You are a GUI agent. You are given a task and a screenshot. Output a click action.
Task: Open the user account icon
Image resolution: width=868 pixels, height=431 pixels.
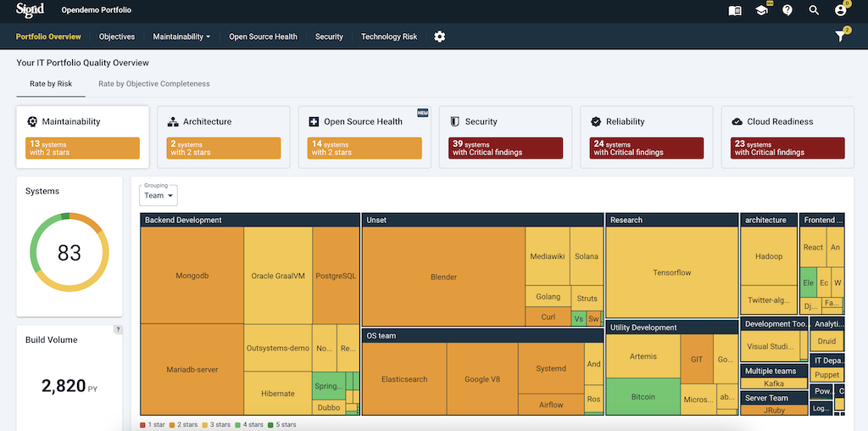(x=840, y=10)
